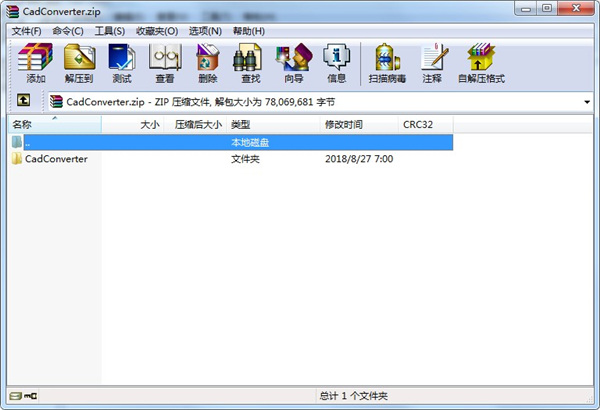Sort by the 名称 column header

(x=55, y=124)
